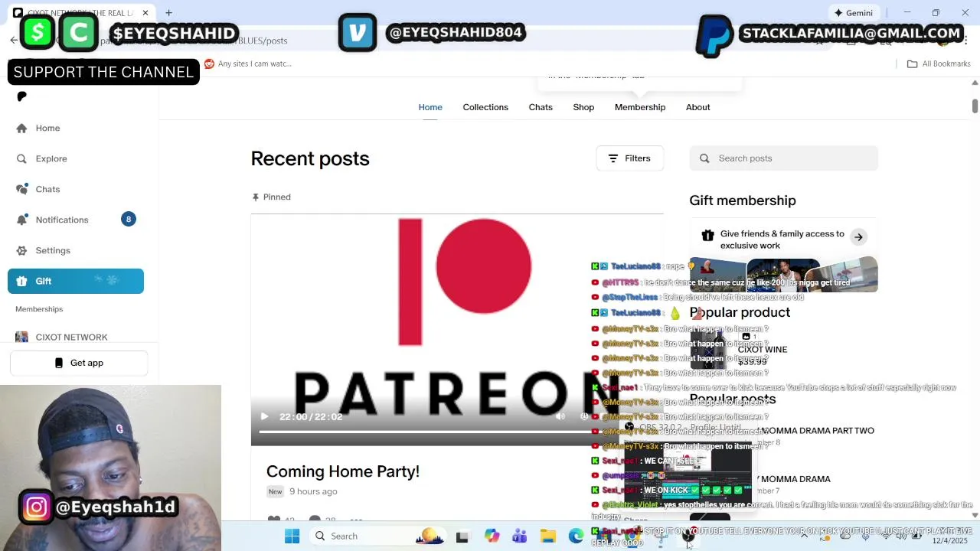Image resolution: width=980 pixels, height=551 pixels.
Task: Open the Gemini button in Chrome
Action: coord(853,13)
